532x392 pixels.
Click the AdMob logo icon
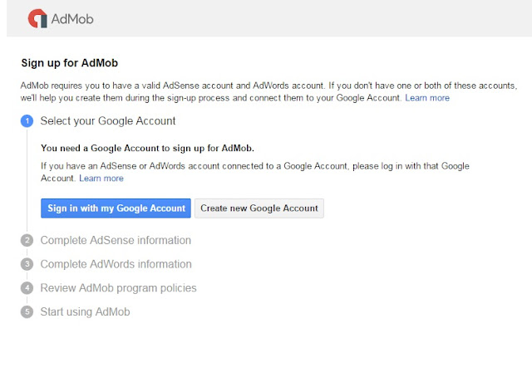(37, 18)
